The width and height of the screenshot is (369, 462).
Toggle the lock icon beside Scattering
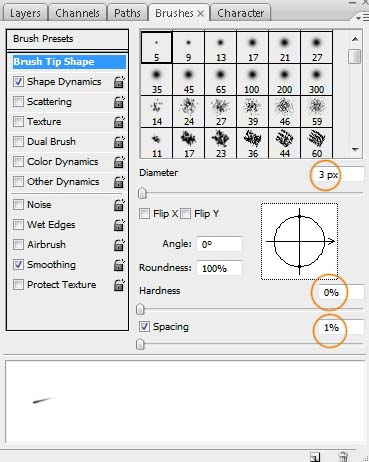(x=119, y=102)
